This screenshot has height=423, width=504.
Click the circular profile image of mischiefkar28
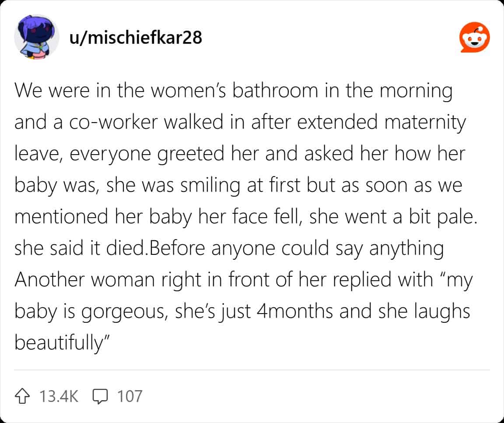pyautogui.click(x=37, y=37)
